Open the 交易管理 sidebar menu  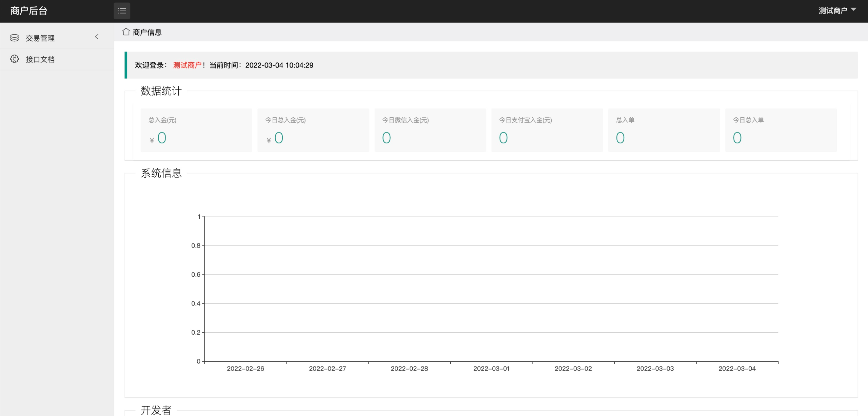click(x=40, y=38)
